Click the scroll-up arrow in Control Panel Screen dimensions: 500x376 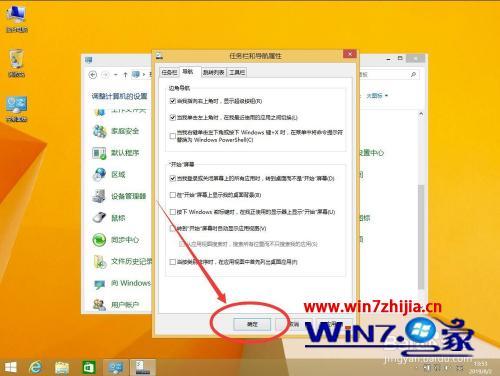pos(421,114)
